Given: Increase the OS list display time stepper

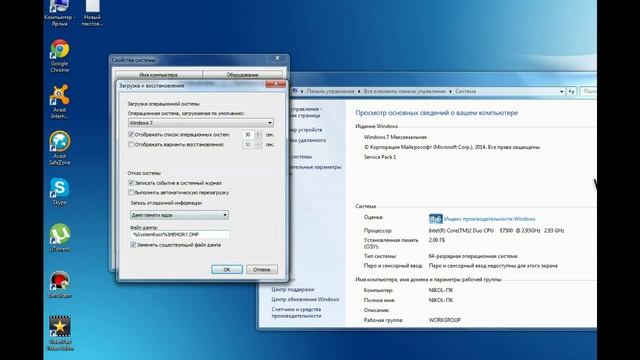Looking at the screenshot, I should [258, 132].
